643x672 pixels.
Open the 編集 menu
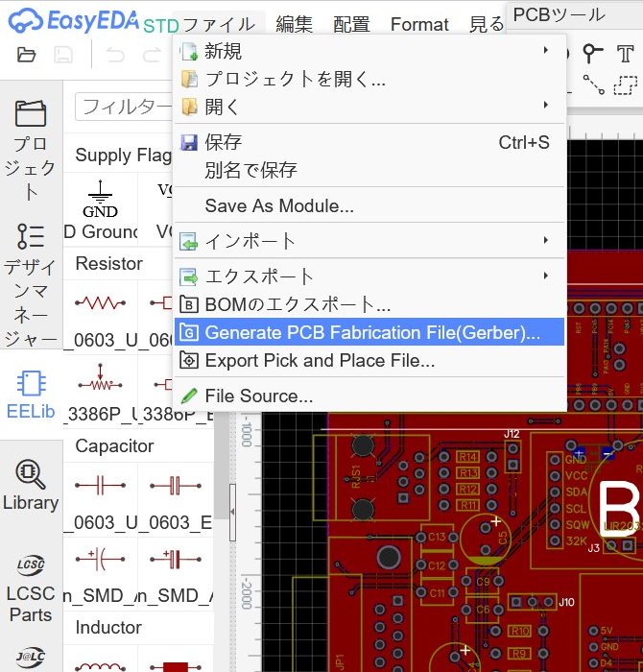click(294, 24)
